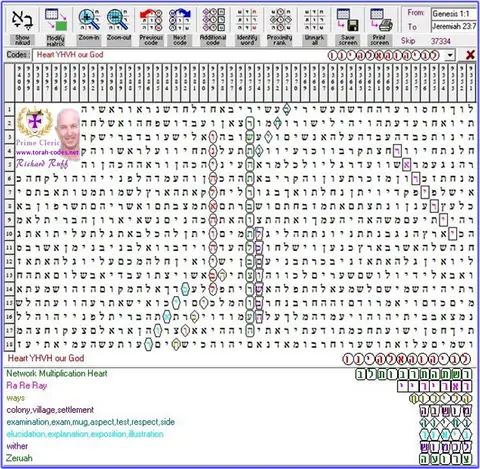
Task: Select legend entry 'colony,village,settlement'
Action: point(50,410)
